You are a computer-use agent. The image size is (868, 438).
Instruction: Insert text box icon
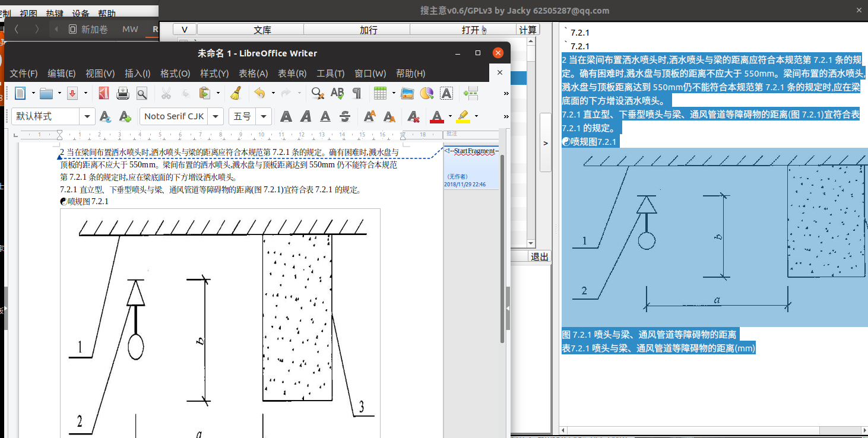[x=446, y=93]
